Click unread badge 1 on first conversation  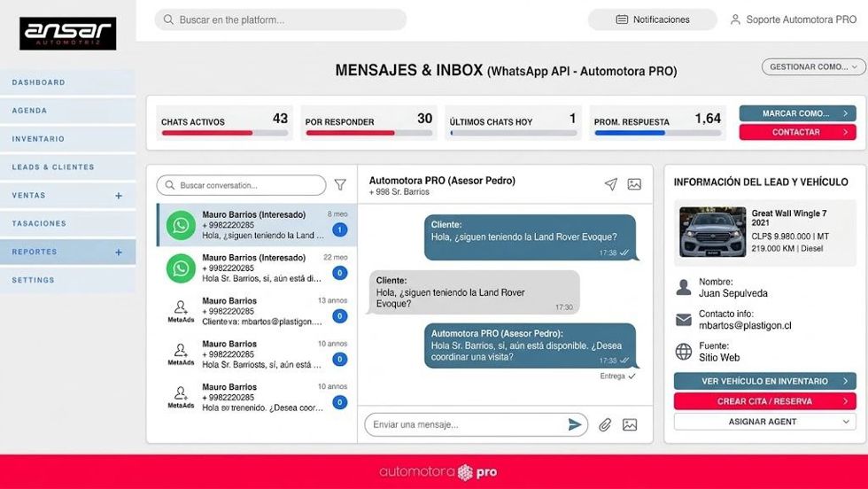340,229
